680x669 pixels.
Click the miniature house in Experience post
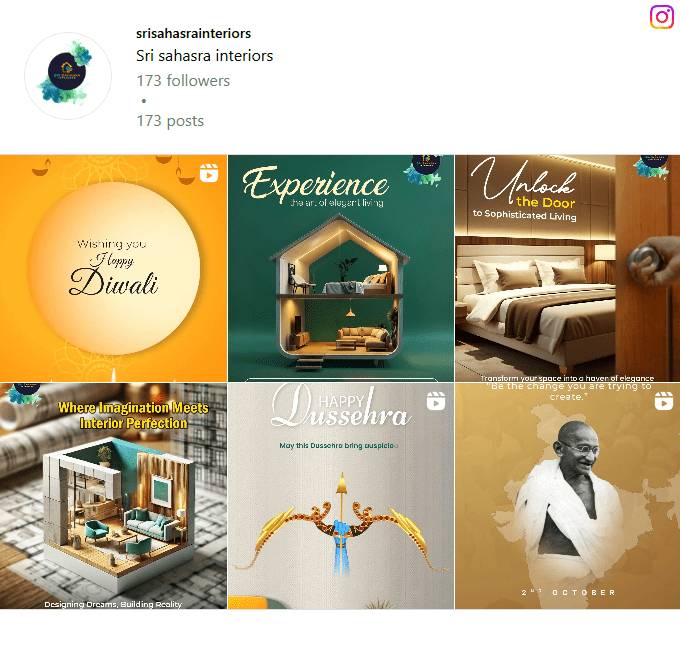coord(340,291)
